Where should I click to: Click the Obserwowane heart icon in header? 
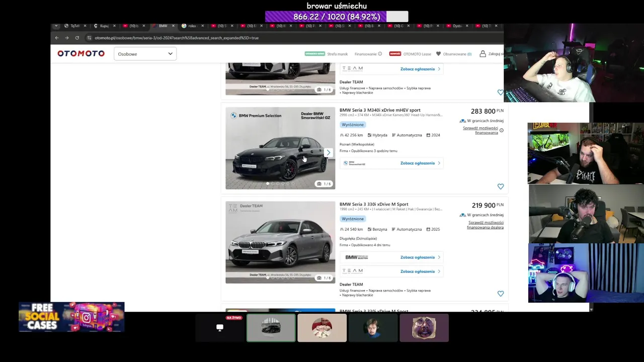[x=438, y=54]
